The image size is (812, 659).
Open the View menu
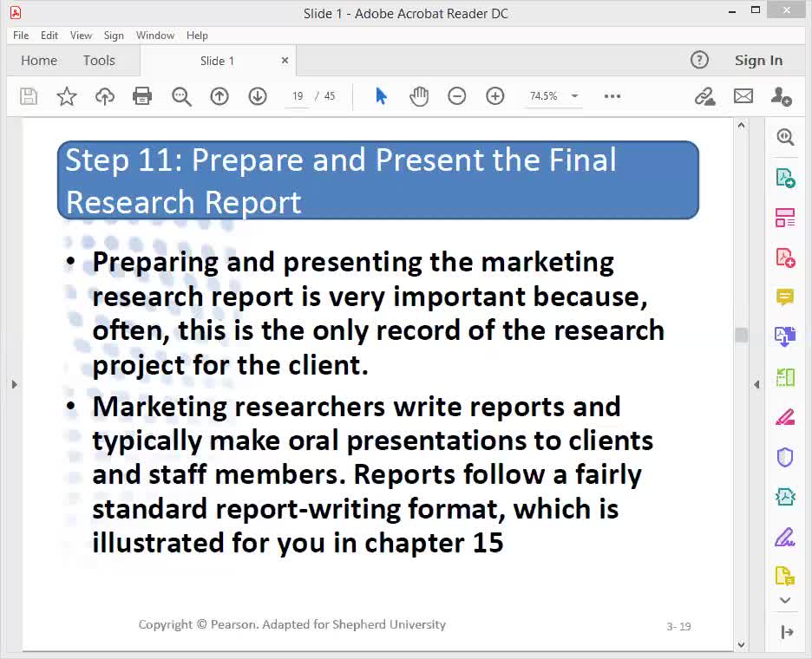coord(81,36)
